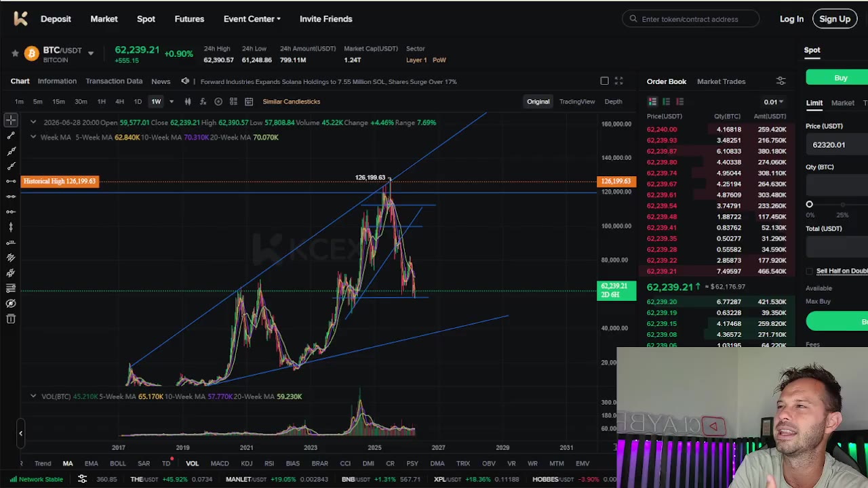Viewport: 868px width, 488px height.
Task: Toggle the KDJ indicator
Action: (247, 464)
